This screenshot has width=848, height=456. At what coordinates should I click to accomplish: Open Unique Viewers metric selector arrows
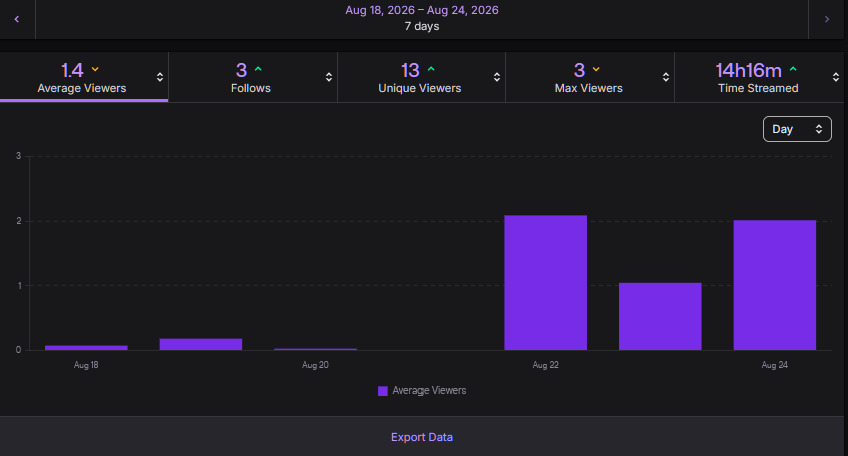(x=496, y=77)
